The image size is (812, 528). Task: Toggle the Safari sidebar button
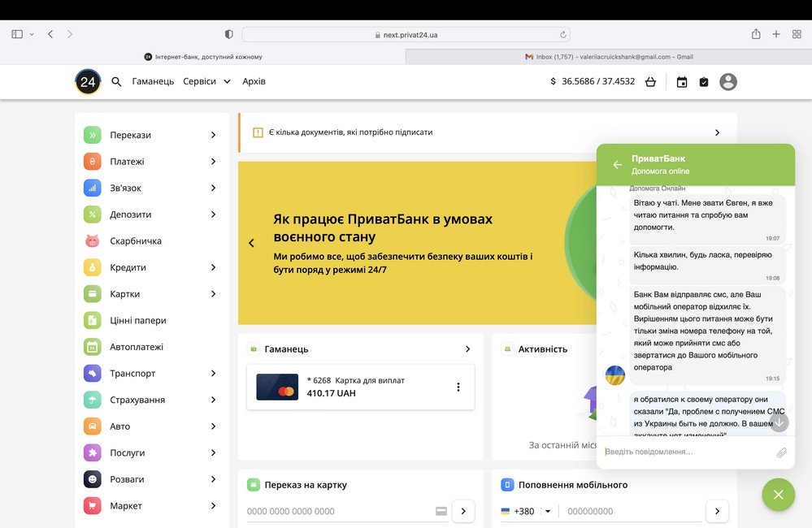pos(17,34)
